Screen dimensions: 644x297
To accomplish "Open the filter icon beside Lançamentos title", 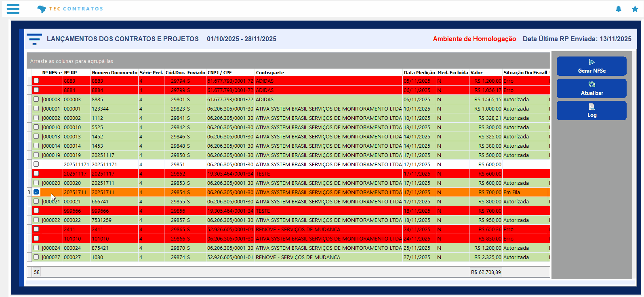I will [34, 39].
